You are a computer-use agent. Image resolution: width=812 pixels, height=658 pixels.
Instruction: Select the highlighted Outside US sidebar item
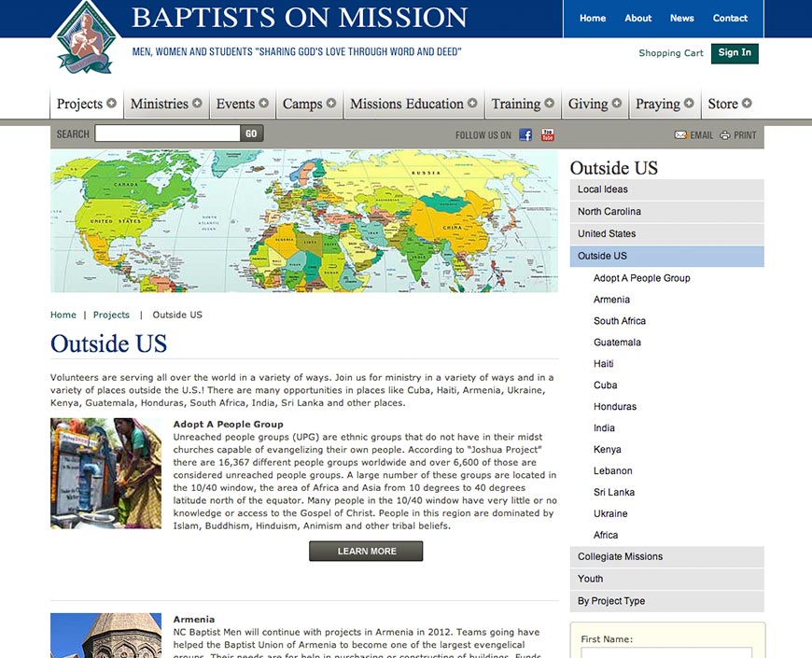tap(667, 257)
